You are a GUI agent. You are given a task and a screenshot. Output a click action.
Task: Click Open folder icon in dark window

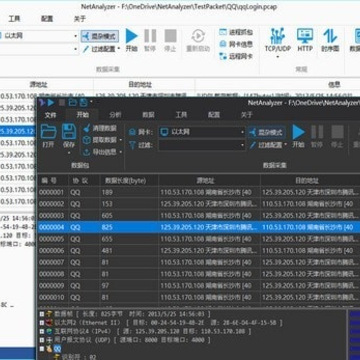point(48,132)
